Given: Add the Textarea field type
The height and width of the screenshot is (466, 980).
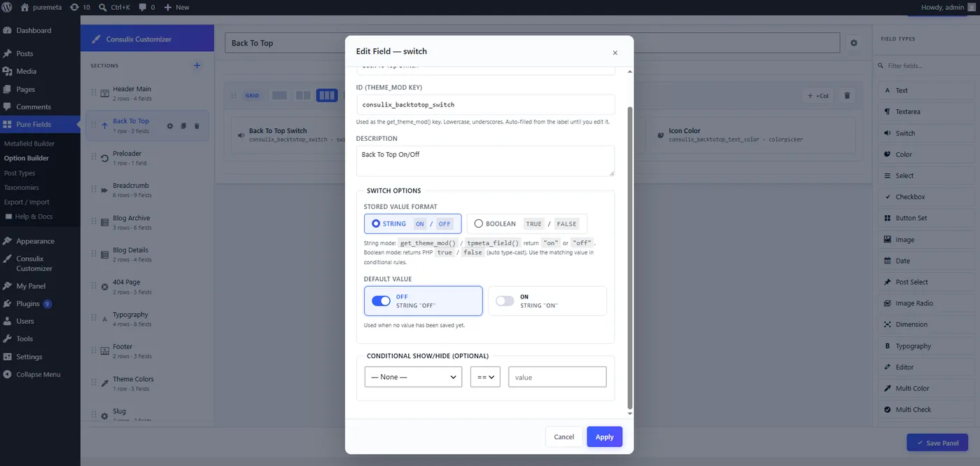Looking at the screenshot, I should click(x=925, y=111).
